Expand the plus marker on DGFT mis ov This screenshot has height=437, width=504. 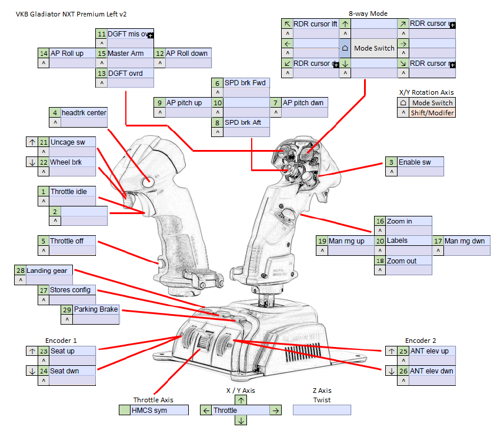coord(151,36)
